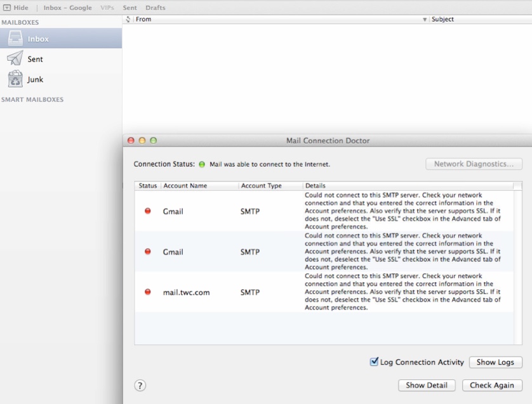Click the Check Again button
532x404 pixels.
(x=492, y=386)
